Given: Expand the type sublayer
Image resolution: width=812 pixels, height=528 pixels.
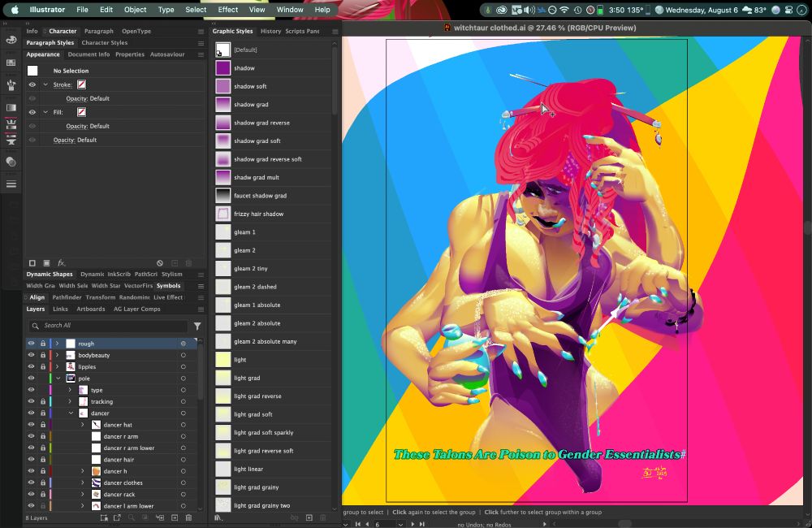Looking at the screenshot, I should [x=70, y=390].
